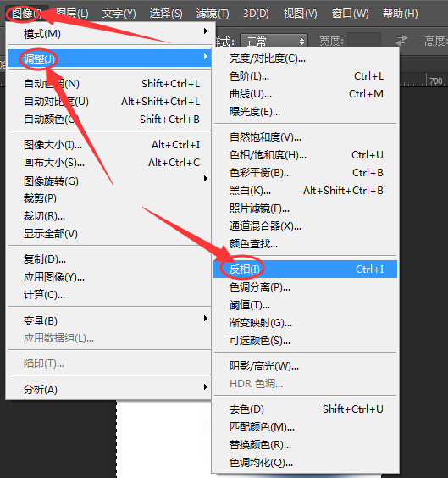Image resolution: width=448 pixels, height=478 pixels.
Task: Select 照片滤镜(F)... adjustment
Action: (306, 208)
